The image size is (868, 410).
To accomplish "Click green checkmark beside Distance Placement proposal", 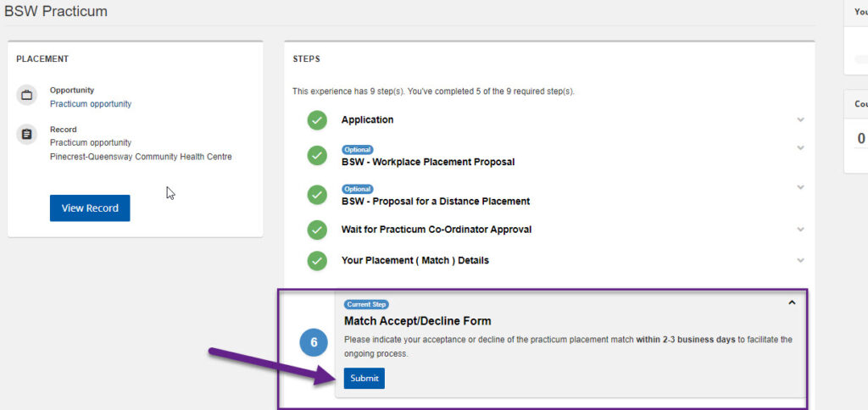I will pos(317,196).
